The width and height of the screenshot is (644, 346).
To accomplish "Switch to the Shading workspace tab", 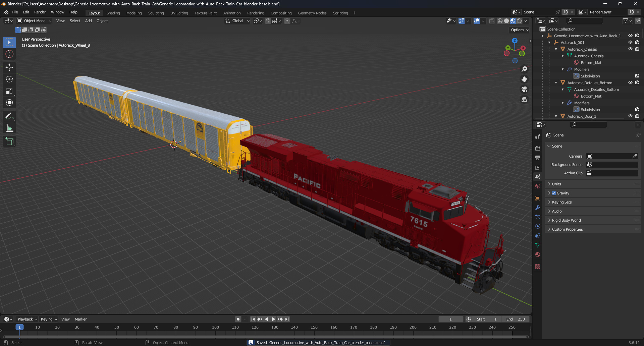I will click(x=113, y=13).
